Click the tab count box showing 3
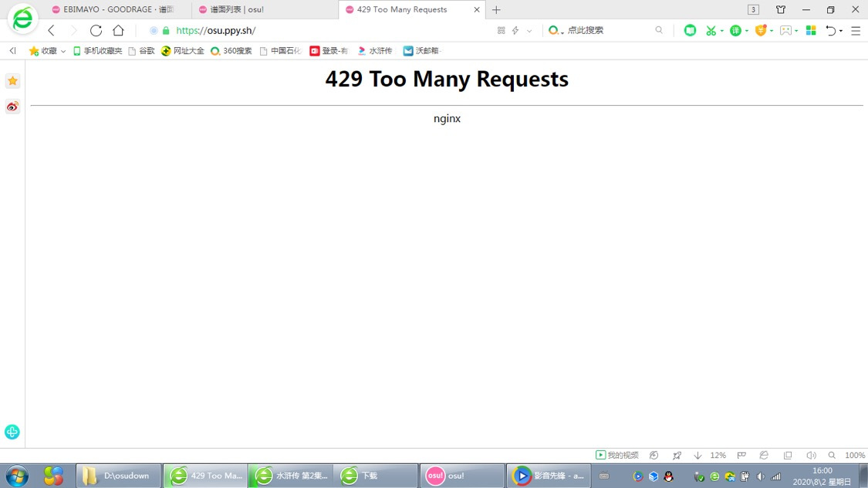 tap(753, 9)
